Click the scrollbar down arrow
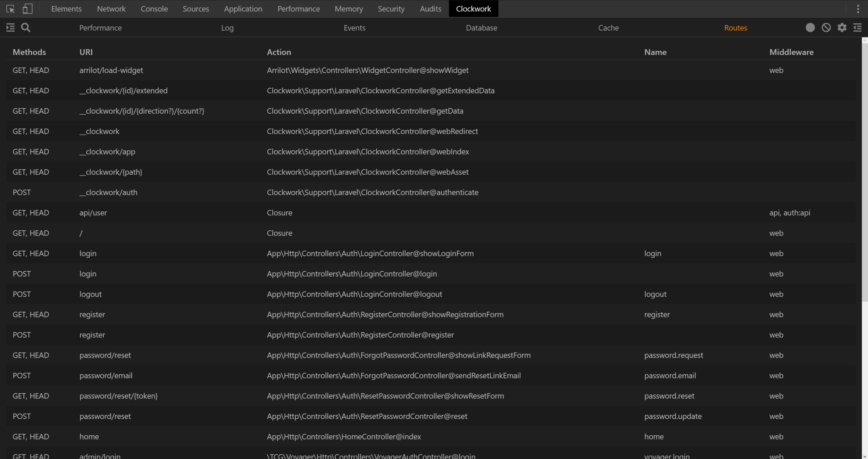The image size is (868, 459). pos(865,456)
